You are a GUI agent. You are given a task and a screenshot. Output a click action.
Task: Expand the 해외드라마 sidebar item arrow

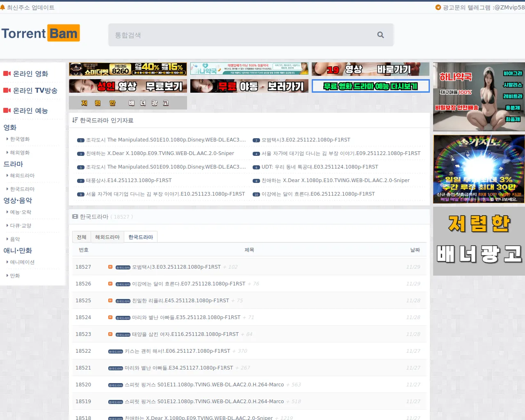point(7,176)
